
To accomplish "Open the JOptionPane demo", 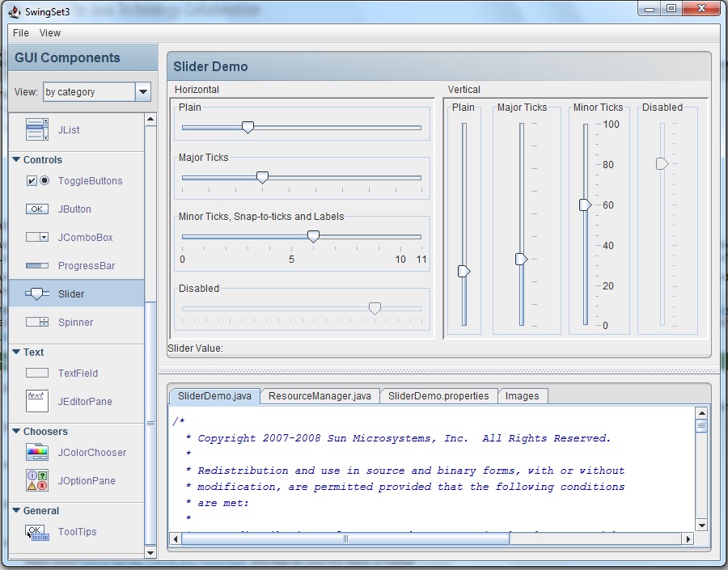I will (x=87, y=481).
